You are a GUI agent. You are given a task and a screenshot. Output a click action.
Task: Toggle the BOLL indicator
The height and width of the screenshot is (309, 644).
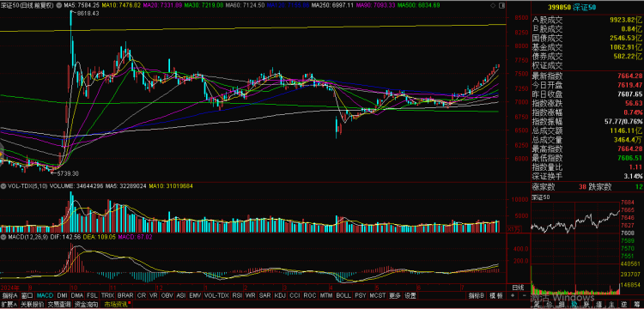point(343,295)
